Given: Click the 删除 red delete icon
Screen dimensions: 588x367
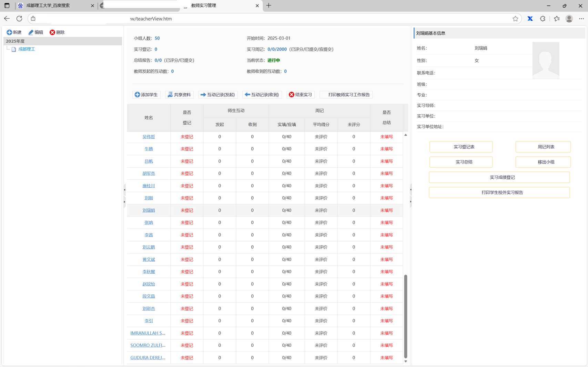Looking at the screenshot, I should point(52,32).
